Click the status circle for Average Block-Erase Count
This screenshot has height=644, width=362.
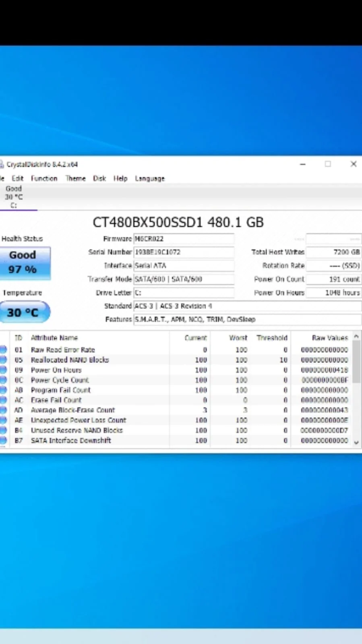pos(3,410)
